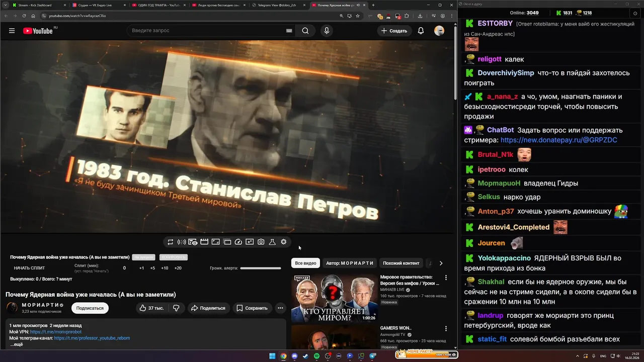
Task: Open more actions three-dot button under video
Action: (x=280, y=308)
